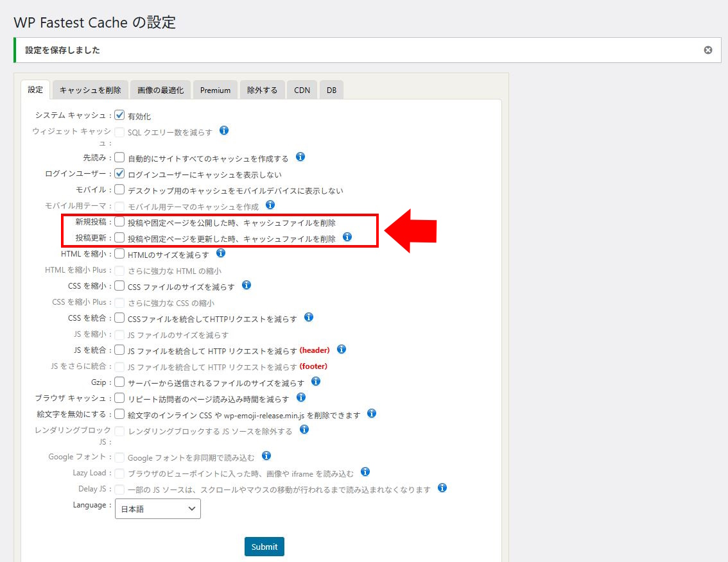Click the info icon beside 先読み option
Image resolution: width=728 pixels, height=562 pixels.
[x=300, y=157]
